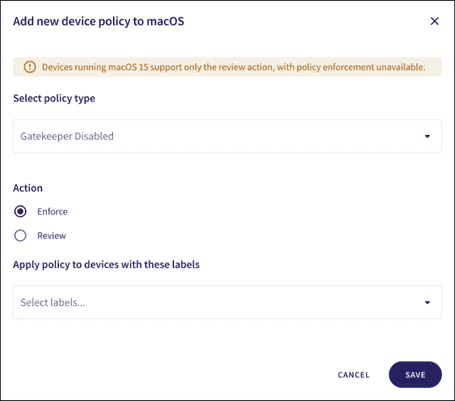Viewport: 455px width, 401px height.
Task: Click the SAVE button
Action: [415, 375]
